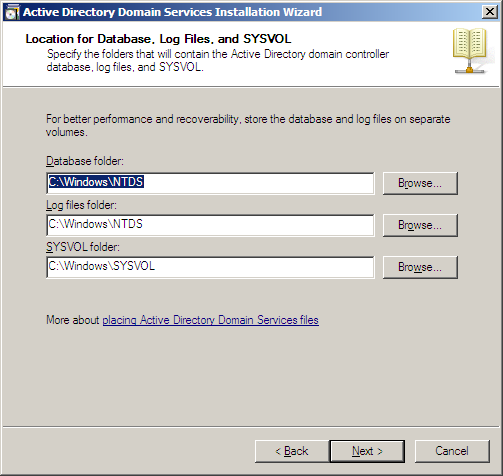The image size is (503, 476).
Task: Click the 'Database folder:' label
Action: tap(85, 161)
